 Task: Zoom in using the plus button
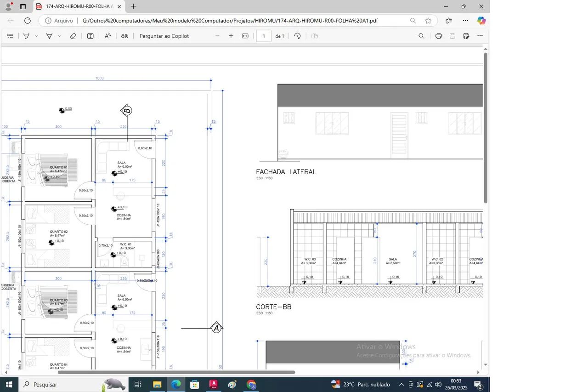(x=231, y=36)
